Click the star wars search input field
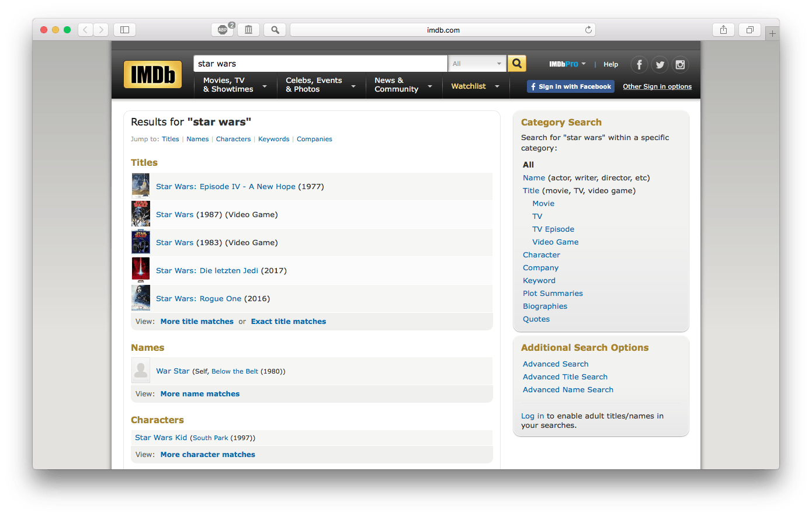Screen dimensions: 812x516 click(x=320, y=64)
